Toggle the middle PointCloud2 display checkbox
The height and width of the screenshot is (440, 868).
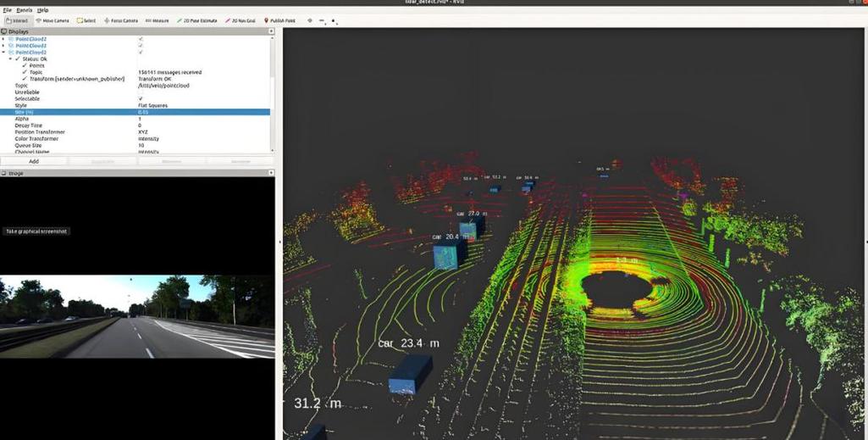coord(141,46)
